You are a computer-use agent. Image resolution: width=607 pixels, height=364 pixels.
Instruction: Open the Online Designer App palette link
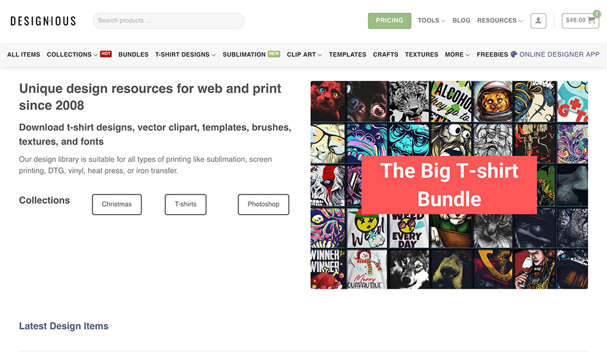[x=555, y=55]
